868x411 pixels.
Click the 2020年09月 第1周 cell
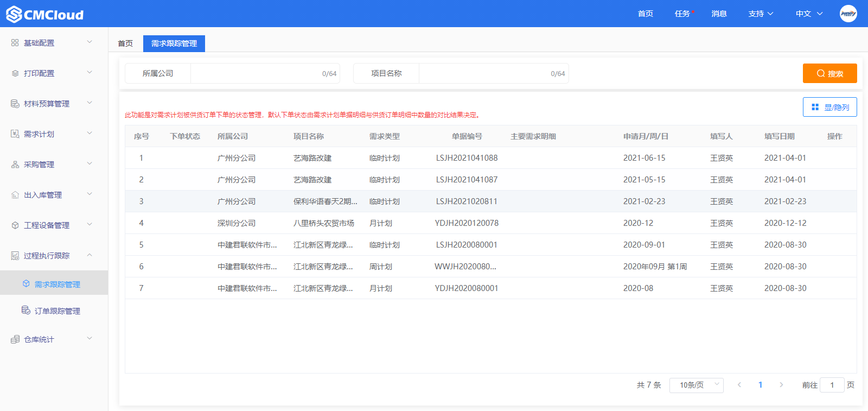(655, 267)
